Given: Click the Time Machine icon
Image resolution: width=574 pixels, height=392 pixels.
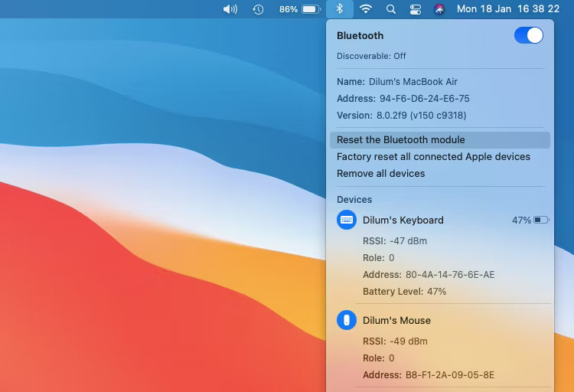Looking at the screenshot, I should coord(259,9).
